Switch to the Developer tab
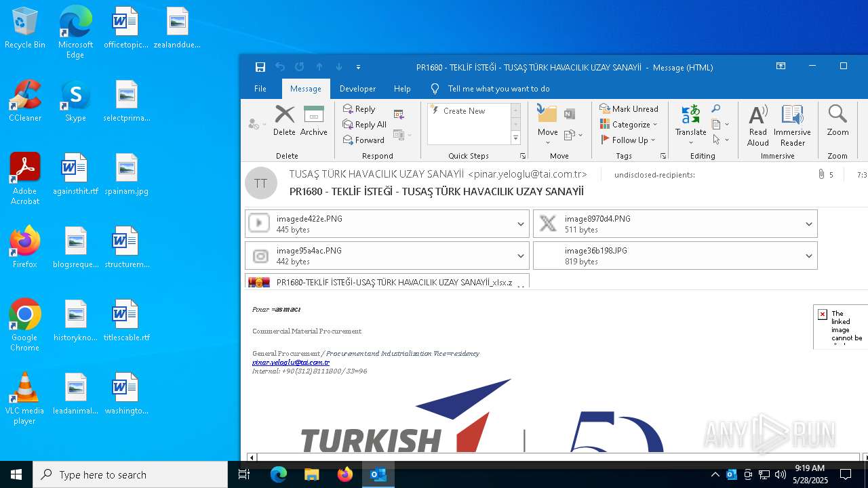The image size is (868, 488). tap(357, 89)
